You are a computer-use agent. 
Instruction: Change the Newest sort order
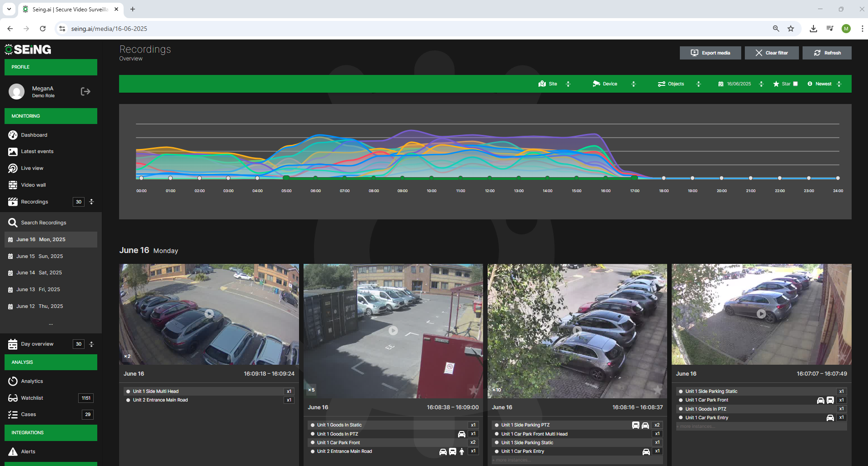[823, 84]
